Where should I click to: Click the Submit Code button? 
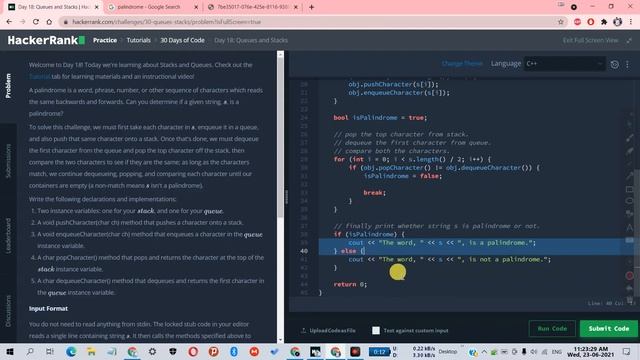[609, 329]
